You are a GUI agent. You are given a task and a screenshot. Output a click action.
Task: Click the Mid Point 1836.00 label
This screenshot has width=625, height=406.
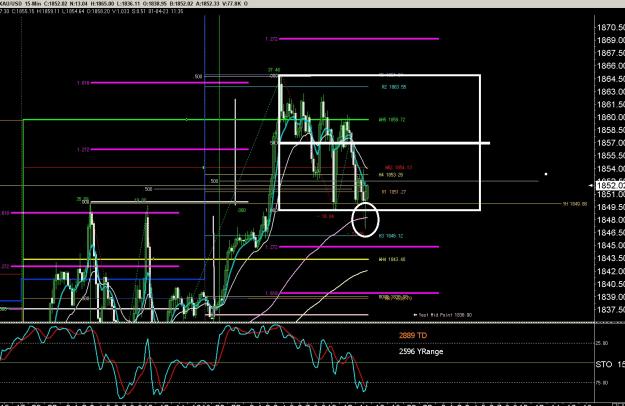(442, 315)
